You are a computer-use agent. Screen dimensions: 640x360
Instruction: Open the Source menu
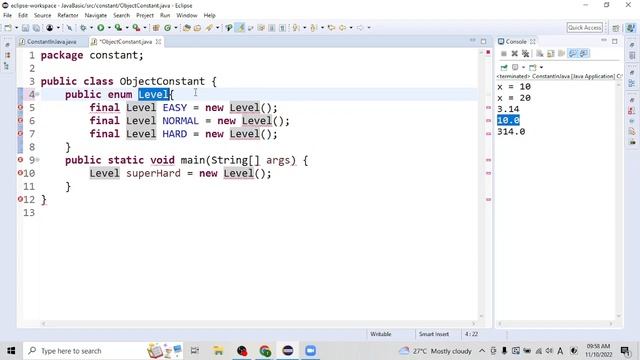42,16
